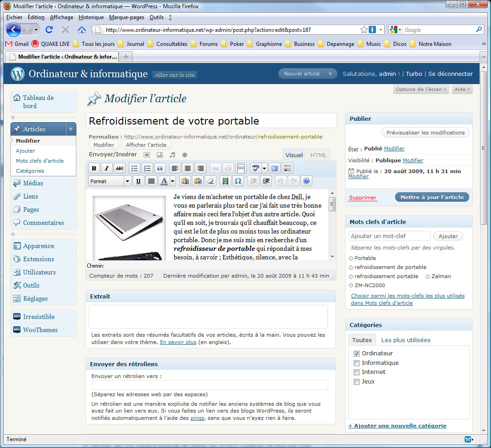Click the add image icon beside Envoyer/Insérer

147,155
